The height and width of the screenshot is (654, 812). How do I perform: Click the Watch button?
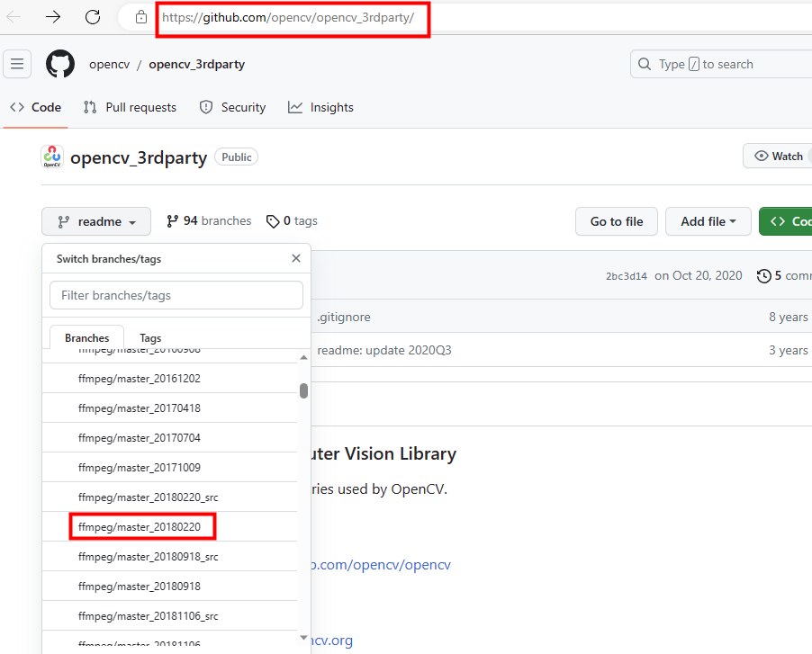pos(777,157)
